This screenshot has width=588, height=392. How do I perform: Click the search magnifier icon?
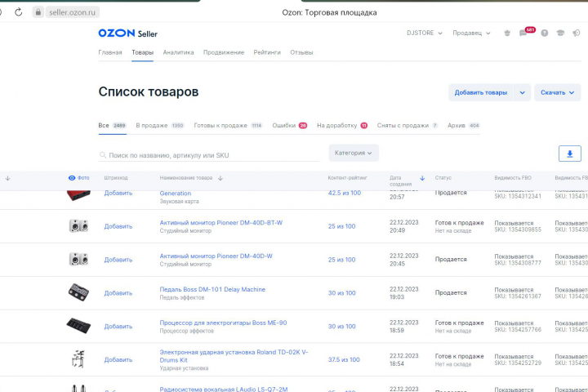[x=103, y=155]
